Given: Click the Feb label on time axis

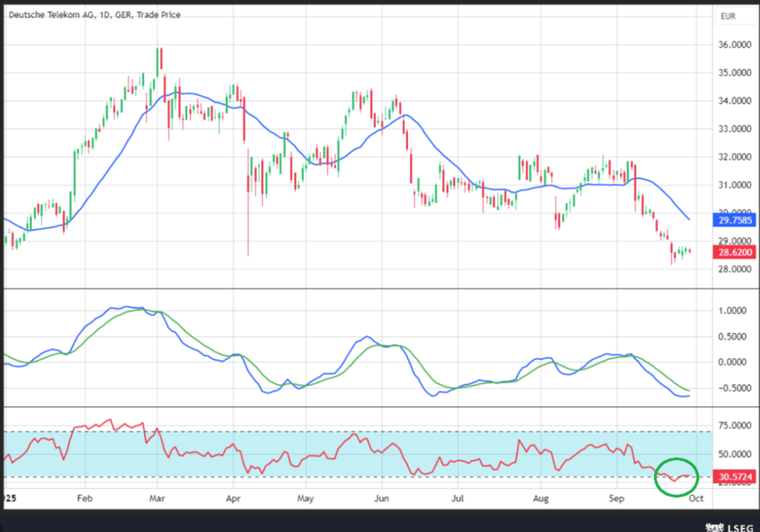Looking at the screenshot, I should [84, 498].
